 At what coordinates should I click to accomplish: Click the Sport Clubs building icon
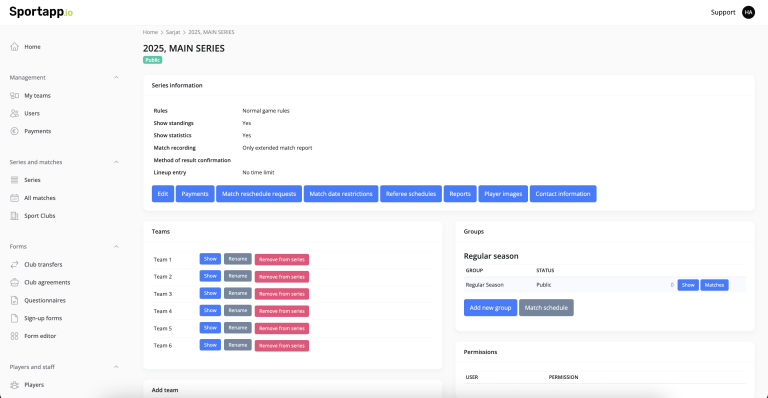point(14,216)
